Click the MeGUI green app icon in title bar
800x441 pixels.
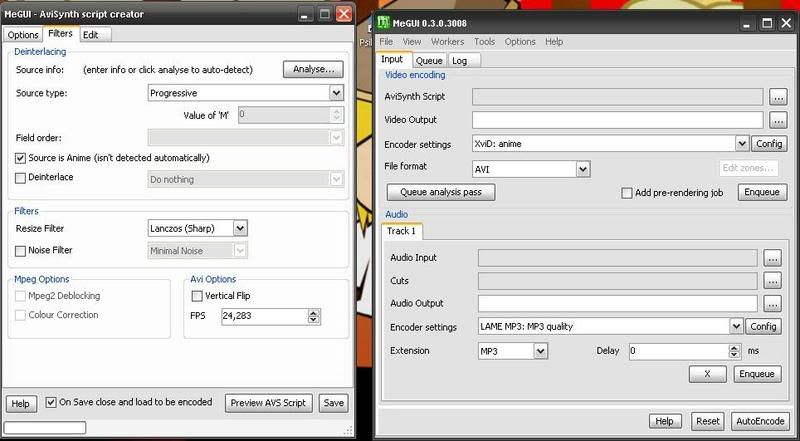tap(383, 23)
